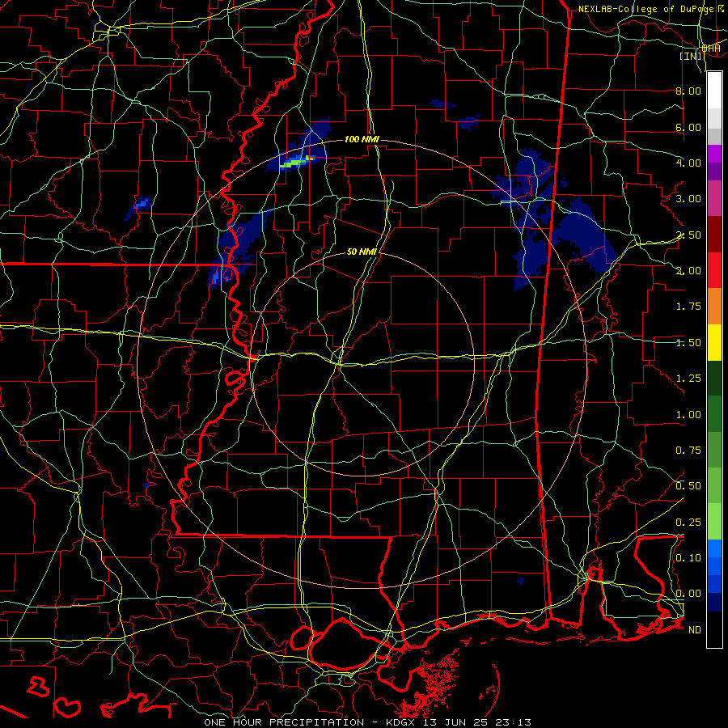Select the light blue swatch above 0.10
The image size is (728, 728).
point(714,548)
